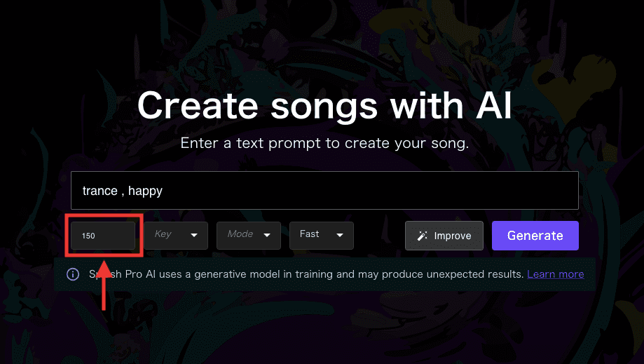Expand the Fast speed dropdown
The image size is (644, 364).
pyautogui.click(x=321, y=236)
